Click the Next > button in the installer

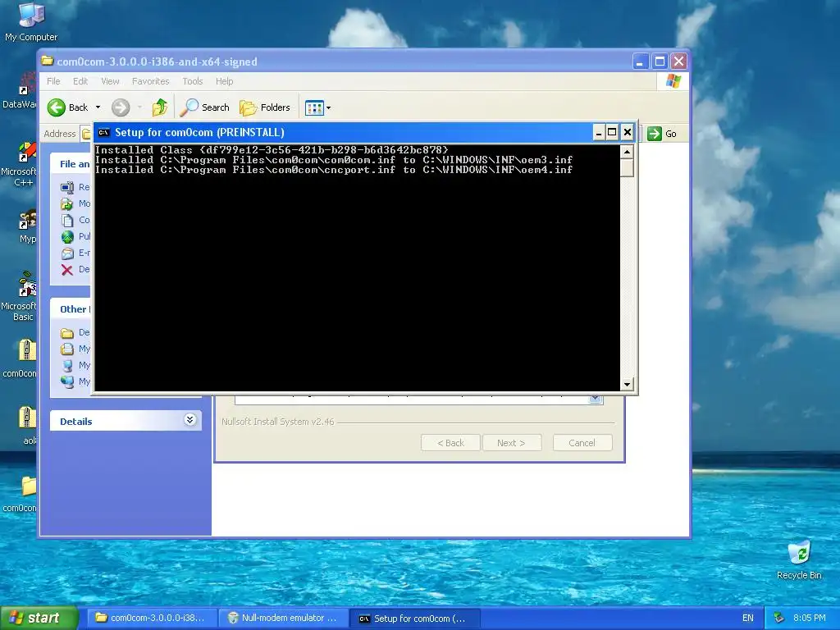click(511, 443)
